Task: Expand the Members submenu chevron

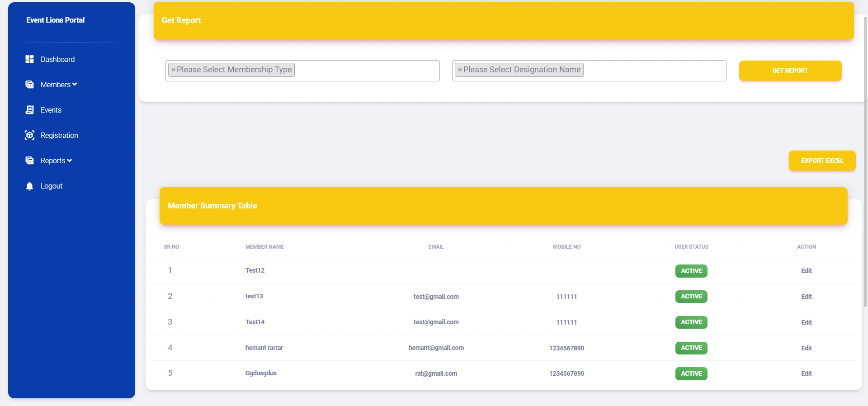Action: (x=75, y=85)
